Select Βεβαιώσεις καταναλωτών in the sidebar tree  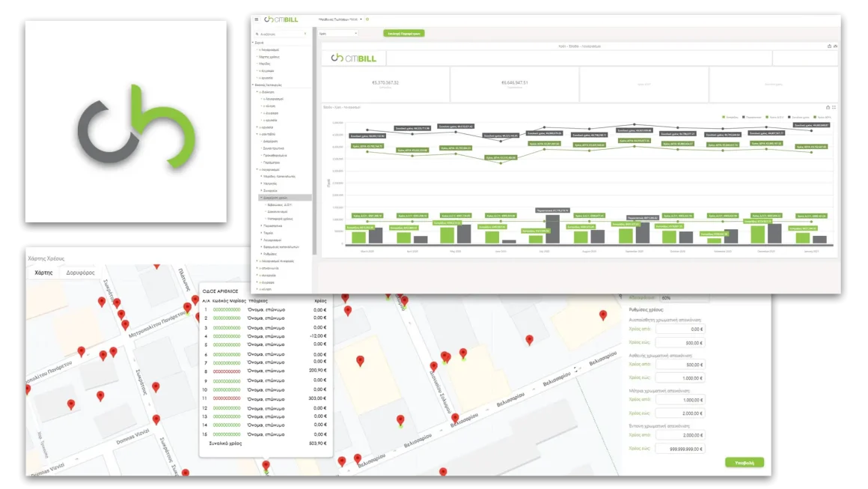click(281, 247)
